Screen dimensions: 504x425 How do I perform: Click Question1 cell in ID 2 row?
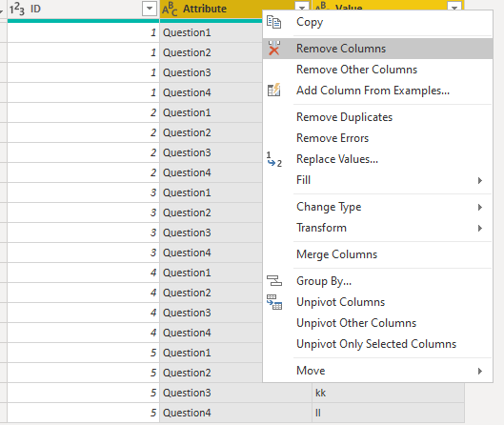212,112
